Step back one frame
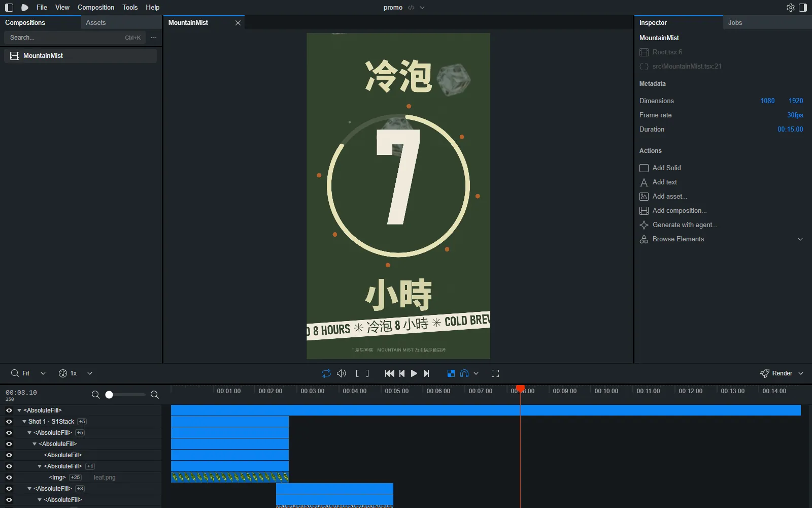 coord(402,373)
